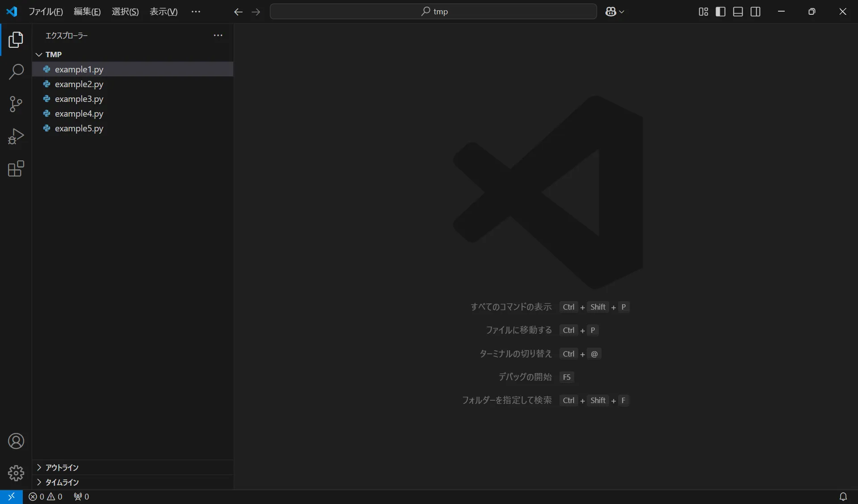Minimize the VS Code window
The width and height of the screenshot is (858, 504).
tap(781, 12)
